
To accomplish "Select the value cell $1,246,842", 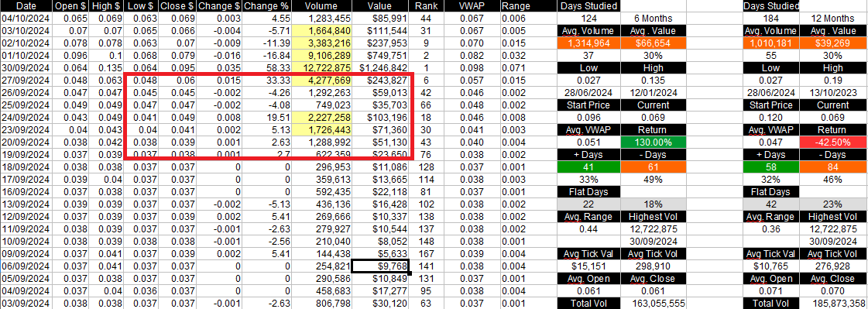I will tap(381, 67).
